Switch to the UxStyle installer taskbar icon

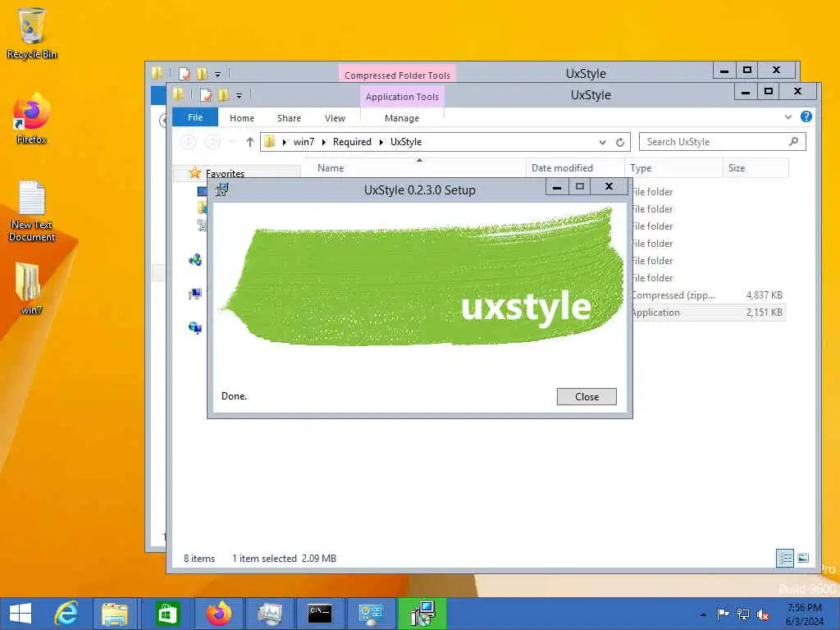click(x=422, y=614)
